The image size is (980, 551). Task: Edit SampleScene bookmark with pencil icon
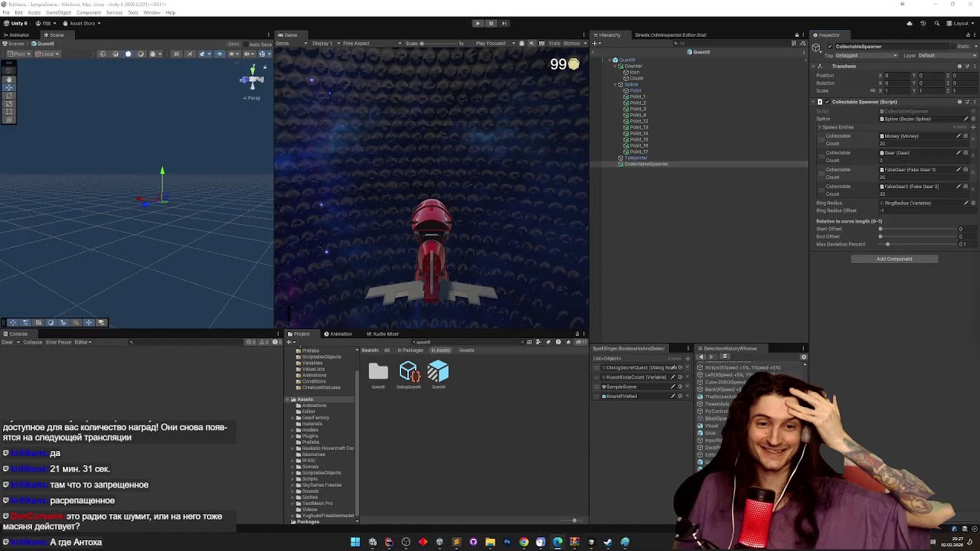pyautogui.click(x=673, y=386)
